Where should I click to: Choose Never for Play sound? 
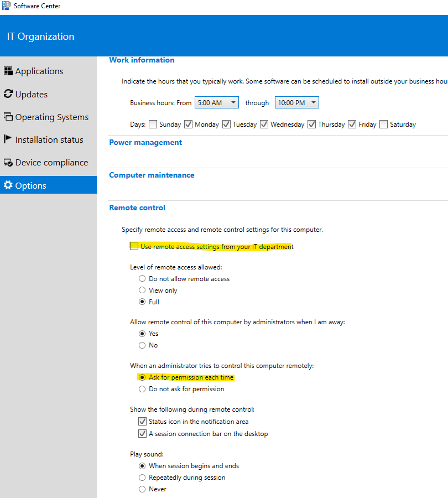point(142,489)
